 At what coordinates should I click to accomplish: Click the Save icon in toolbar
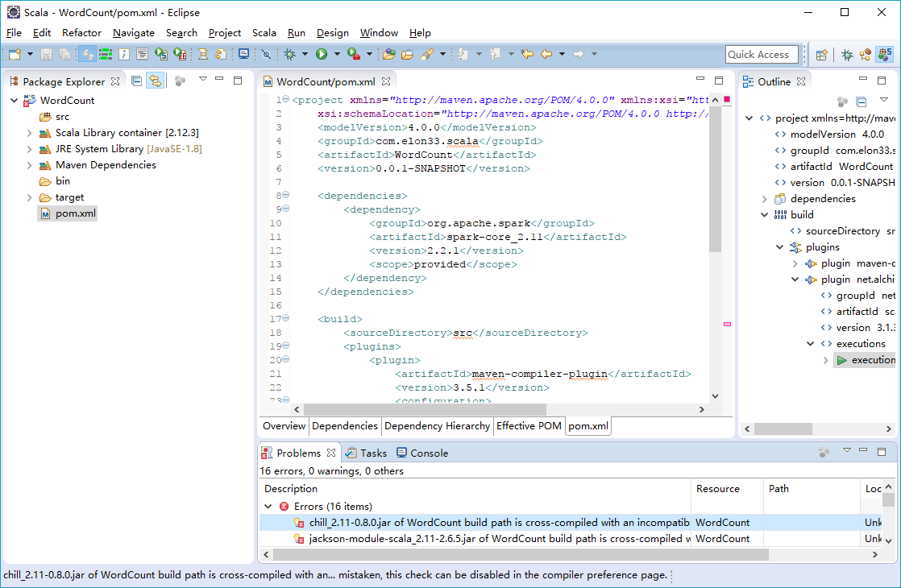point(47,54)
